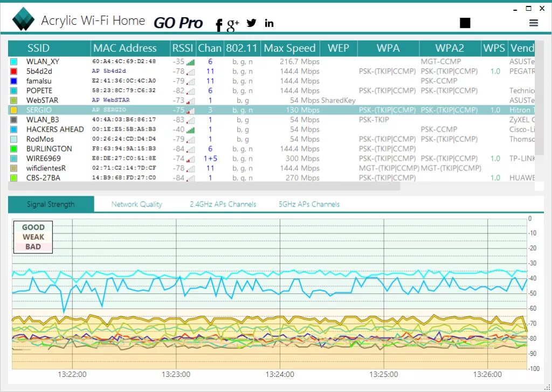This screenshot has height=392, width=552.
Task: Toggle the gray box beside WLAN_B3
Action: pos(13,120)
